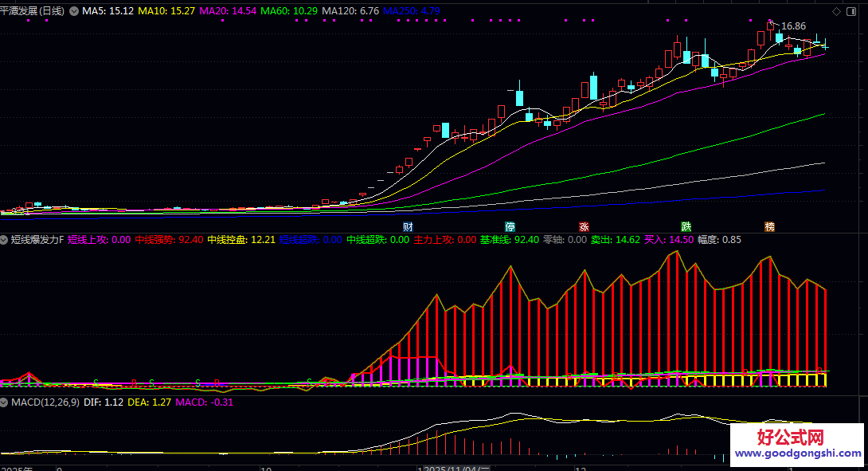Open the dropdown next to 平潭发展(日线)

pyautogui.click(x=73, y=11)
